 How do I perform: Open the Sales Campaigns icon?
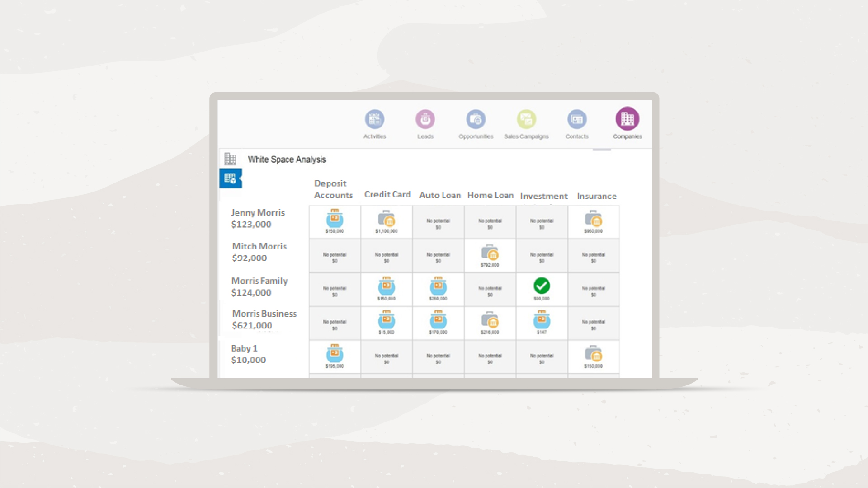click(x=526, y=119)
